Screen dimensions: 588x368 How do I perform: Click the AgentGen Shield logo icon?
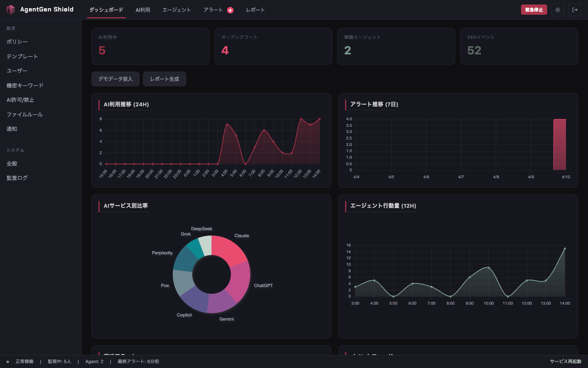click(x=11, y=9)
